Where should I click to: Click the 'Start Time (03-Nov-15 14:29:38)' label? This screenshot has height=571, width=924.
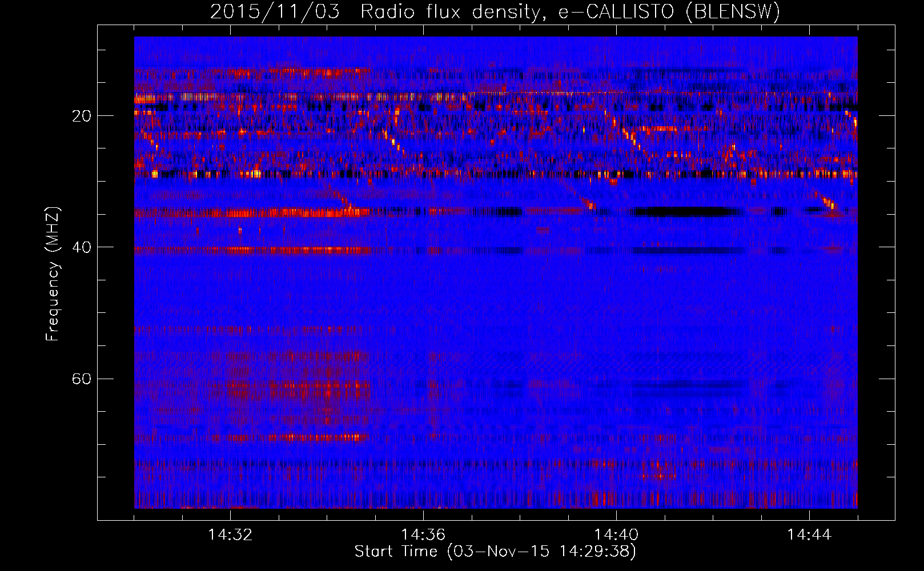pos(495,552)
